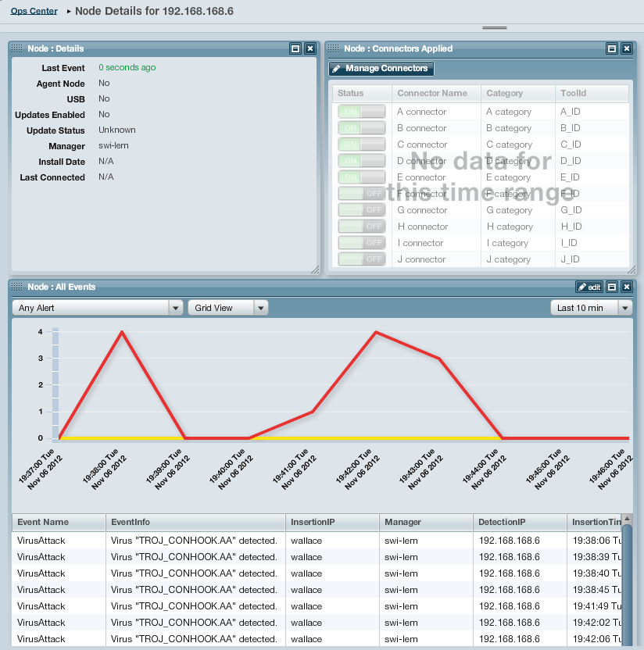Go to the Ops Center breadcrumb link

(x=34, y=11)
